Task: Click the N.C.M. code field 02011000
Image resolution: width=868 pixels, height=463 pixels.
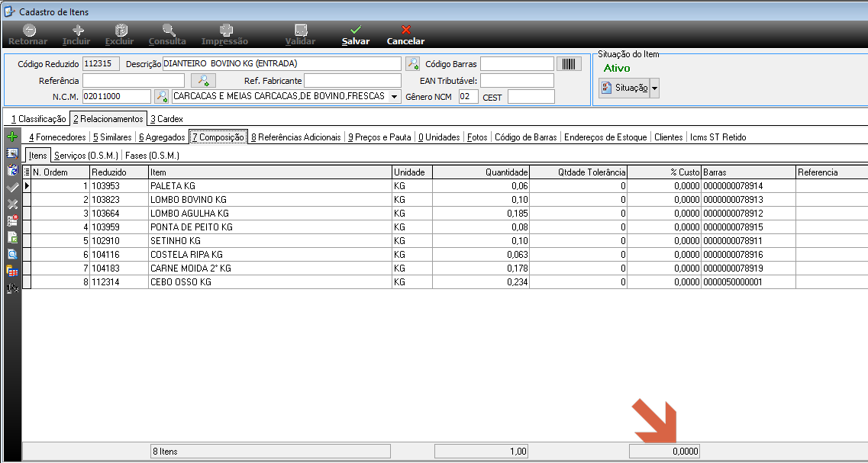Action: pos(117,96)
